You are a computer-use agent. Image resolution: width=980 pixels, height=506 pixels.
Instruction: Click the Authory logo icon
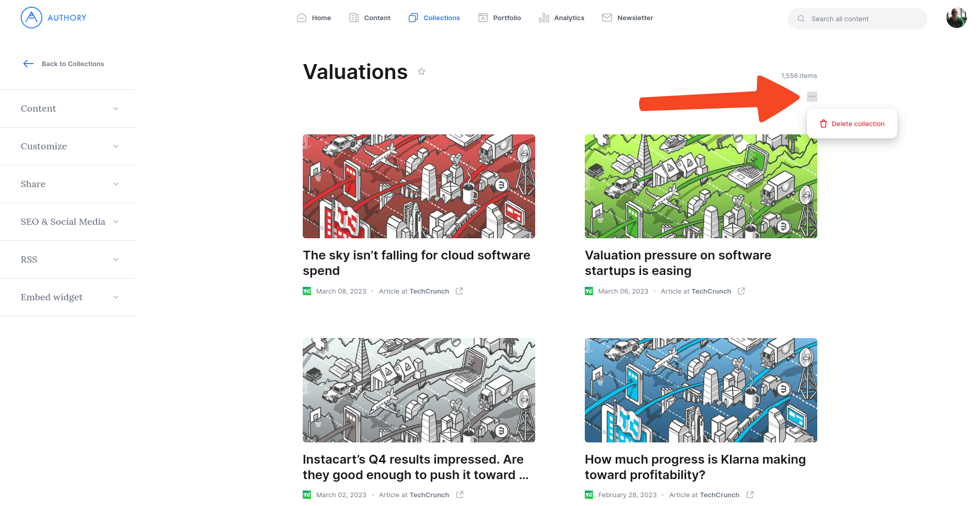point(32,18)
